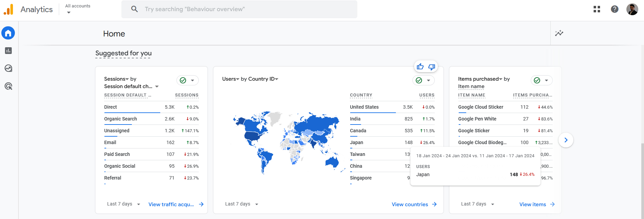The height and width of the screenshot is (219, 644).
Task: Select the Google Pen White item
Action: click(x=505, y=119)
